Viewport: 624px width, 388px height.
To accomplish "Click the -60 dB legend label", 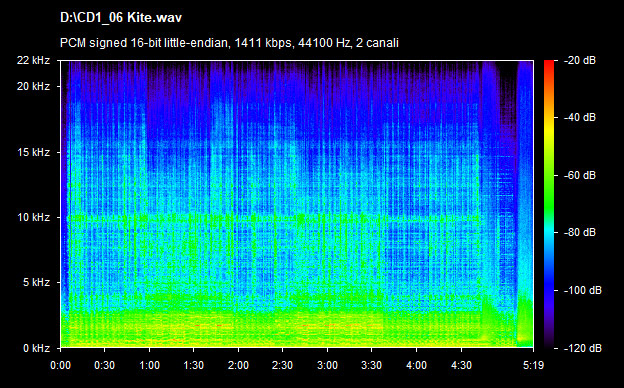I will 580,175.
